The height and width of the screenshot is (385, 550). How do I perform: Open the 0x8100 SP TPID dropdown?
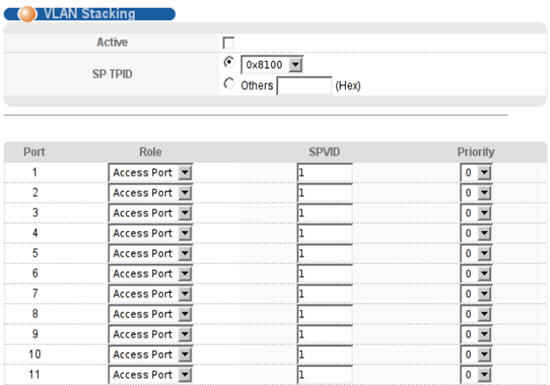[272, 65]
